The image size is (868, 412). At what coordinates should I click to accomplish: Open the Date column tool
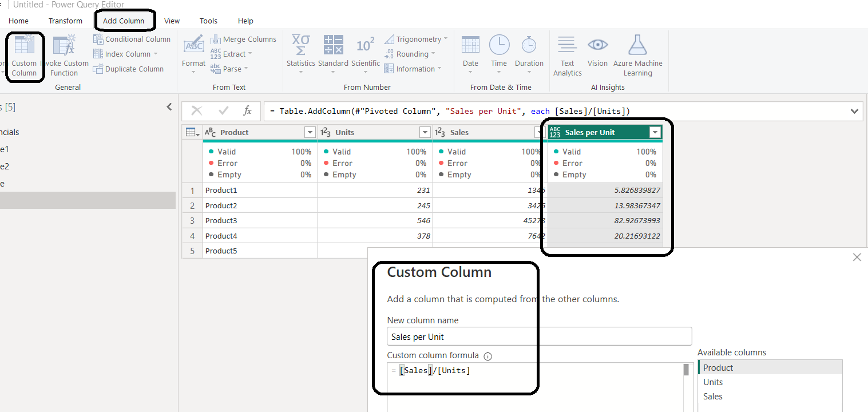pyautogui.click(x=470, y=54)
